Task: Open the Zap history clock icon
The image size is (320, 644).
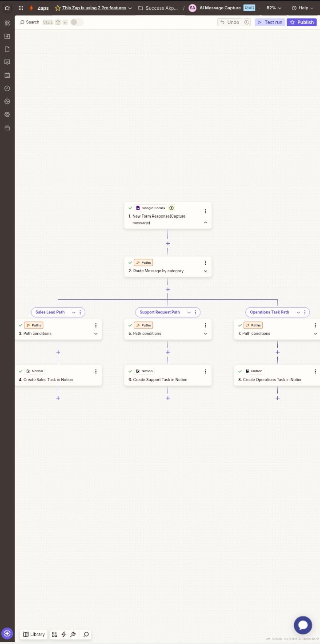Action: 7,88
